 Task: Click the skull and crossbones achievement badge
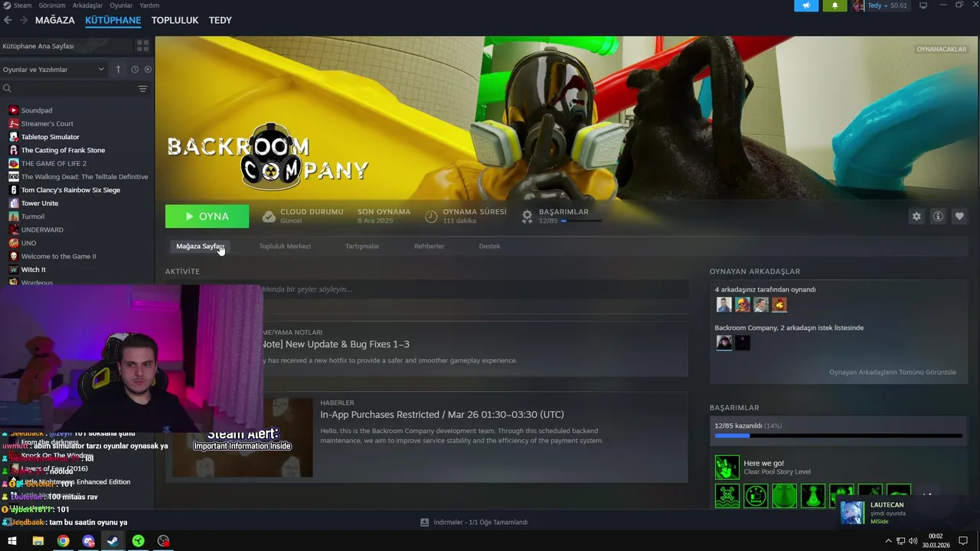(727, 496)
